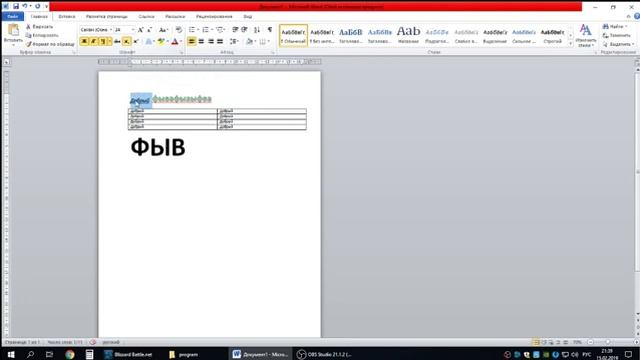This screenshot has width=640, height=360.
Task: Expand the Styles gallery more arrow
Action: [x=571, y=44]
